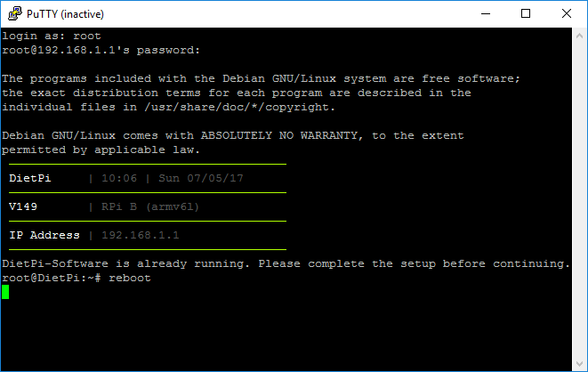Screen dimensions: 588x372
Task: Minimize the PuTTY window
Action: tap(486, 14)
